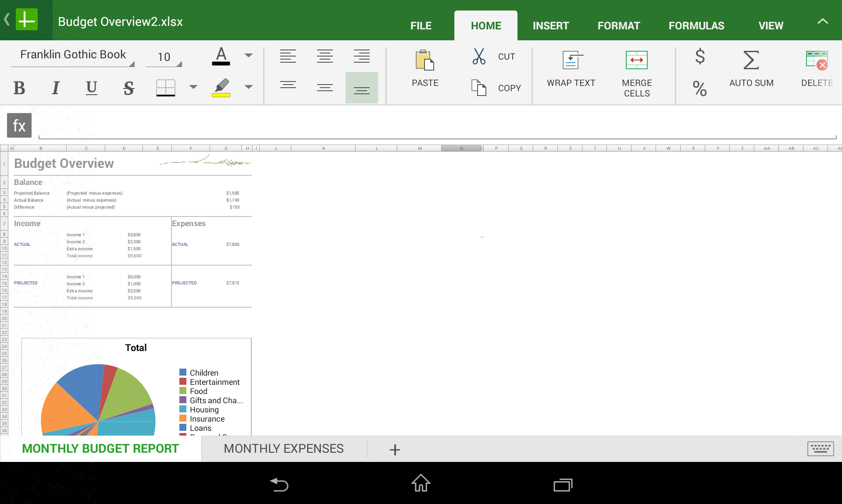Toggle bold formatting
The width and height of the screenshot is (842, 504).
19,88
